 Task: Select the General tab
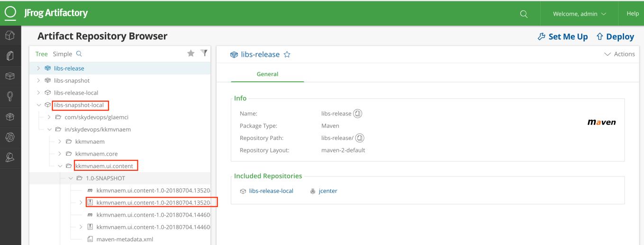[x=267, y=74]
